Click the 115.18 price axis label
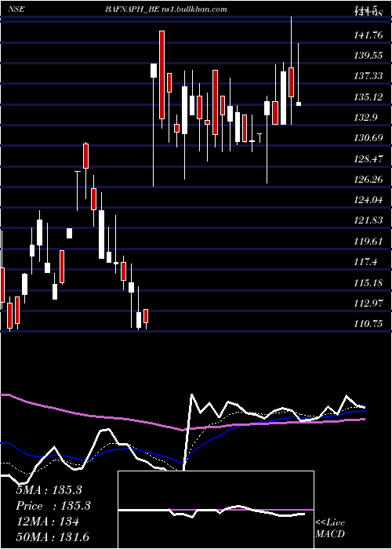Image resolution: width=392 pixels, height=549 pixels. tap(368, 282)
